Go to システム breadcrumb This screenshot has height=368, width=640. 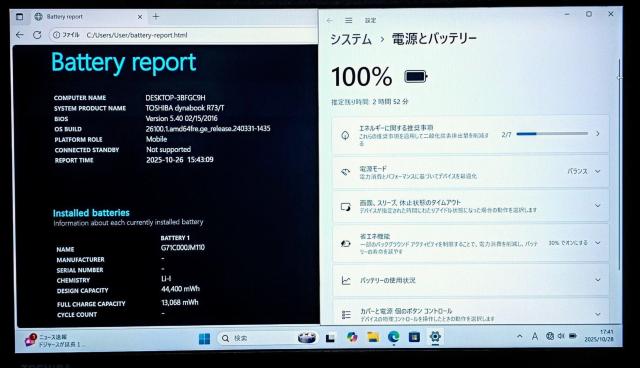pos(351,39)
